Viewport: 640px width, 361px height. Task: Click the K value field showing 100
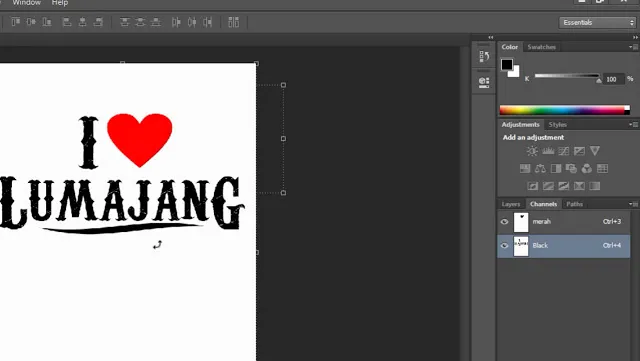click(613, 79)
